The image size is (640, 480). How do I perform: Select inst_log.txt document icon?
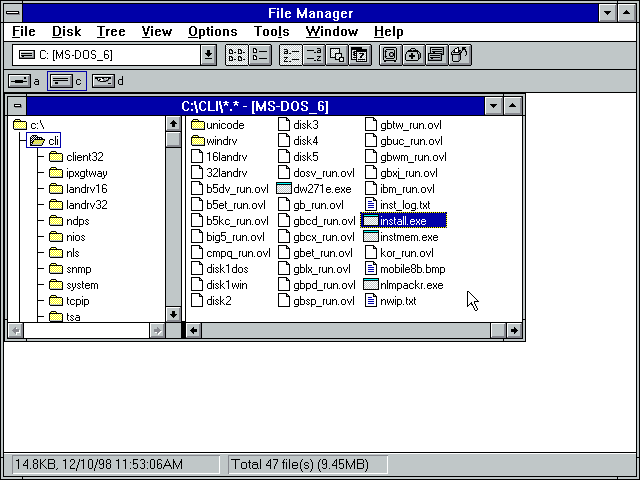coord(371,204)
